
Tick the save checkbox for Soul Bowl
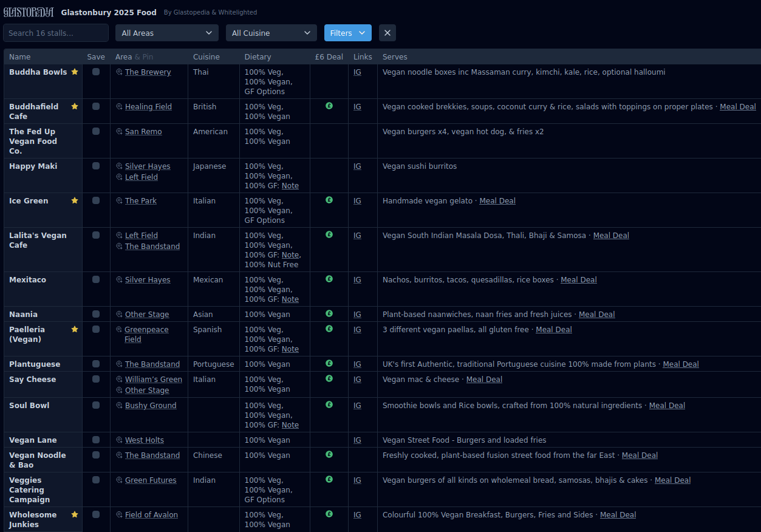coord(96,405)
